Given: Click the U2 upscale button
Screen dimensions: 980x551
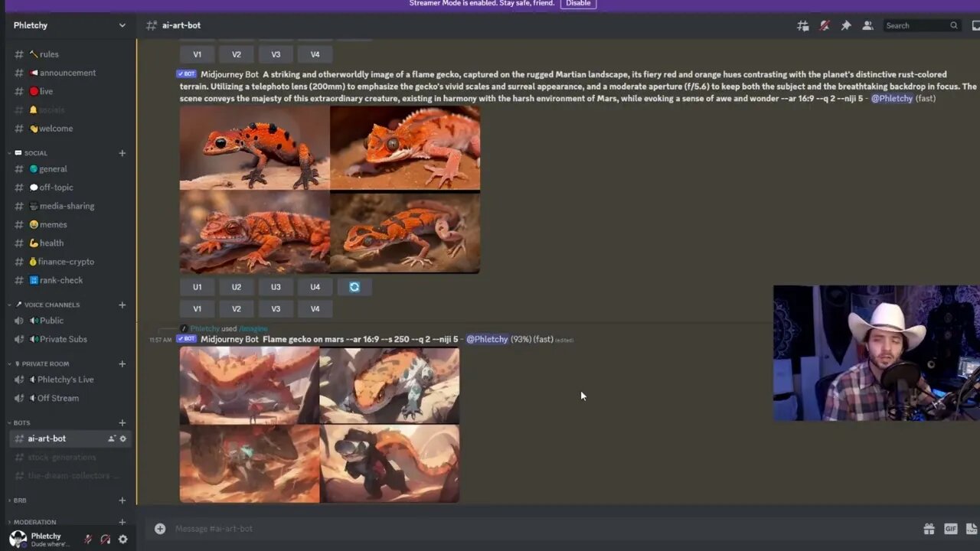Looking at the screenshot, I should (x=237, y=287).
